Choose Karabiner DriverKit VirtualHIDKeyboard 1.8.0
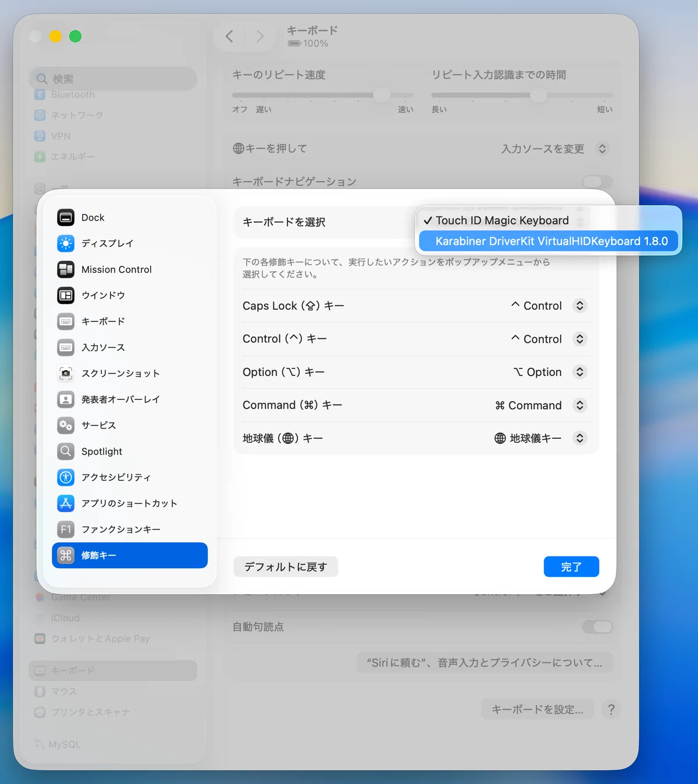The height and width of the screenshot is (784, 698). 549,241
